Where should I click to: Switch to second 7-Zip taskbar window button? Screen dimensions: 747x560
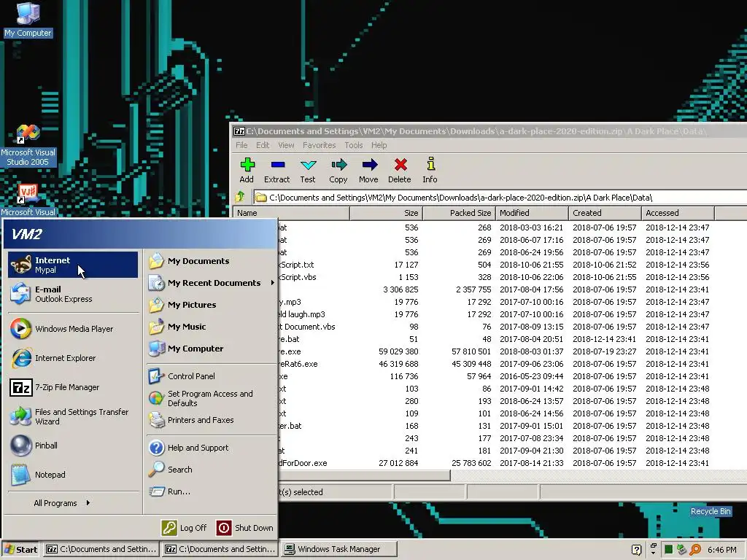click(220, 550)
